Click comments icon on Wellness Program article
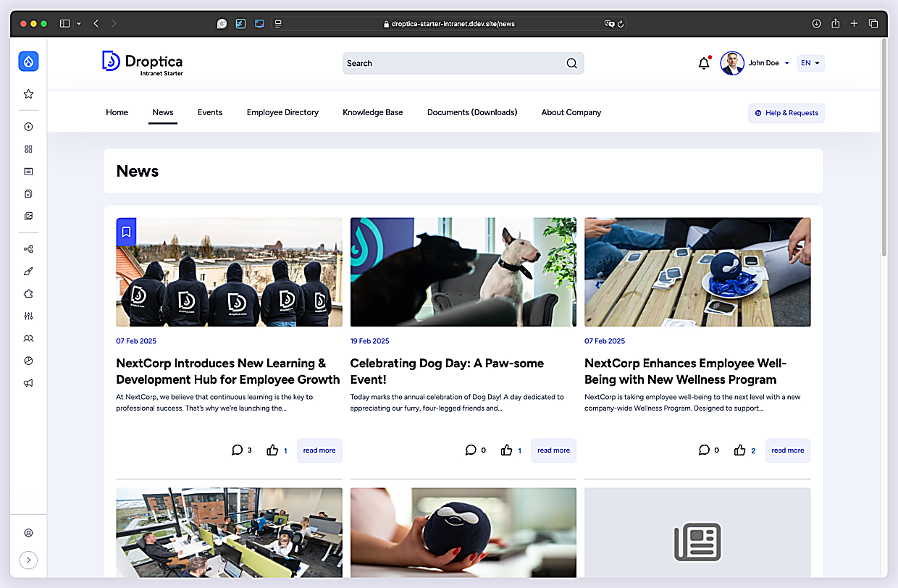The image size is (898, 588). 704,450
